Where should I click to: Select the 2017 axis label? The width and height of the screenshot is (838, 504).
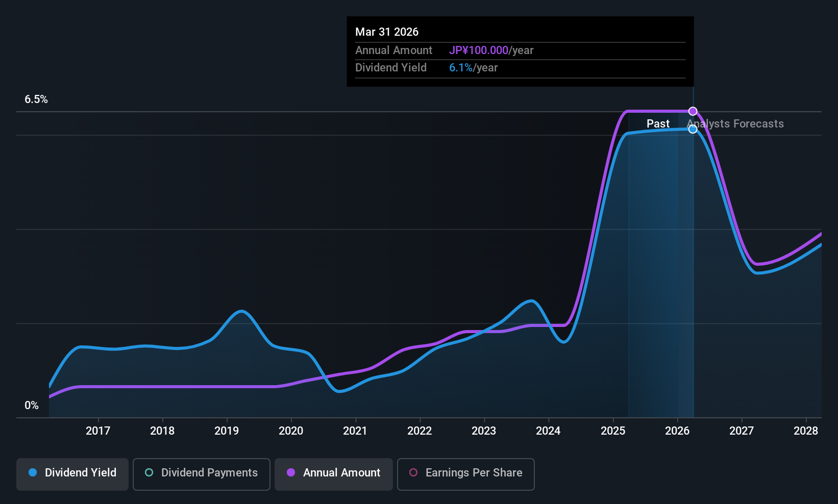click(98, 431)
